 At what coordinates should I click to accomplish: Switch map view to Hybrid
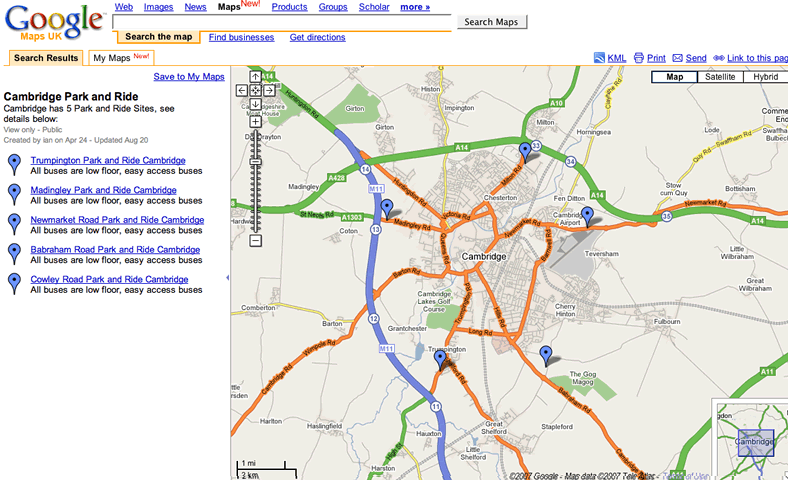(765, 77)
